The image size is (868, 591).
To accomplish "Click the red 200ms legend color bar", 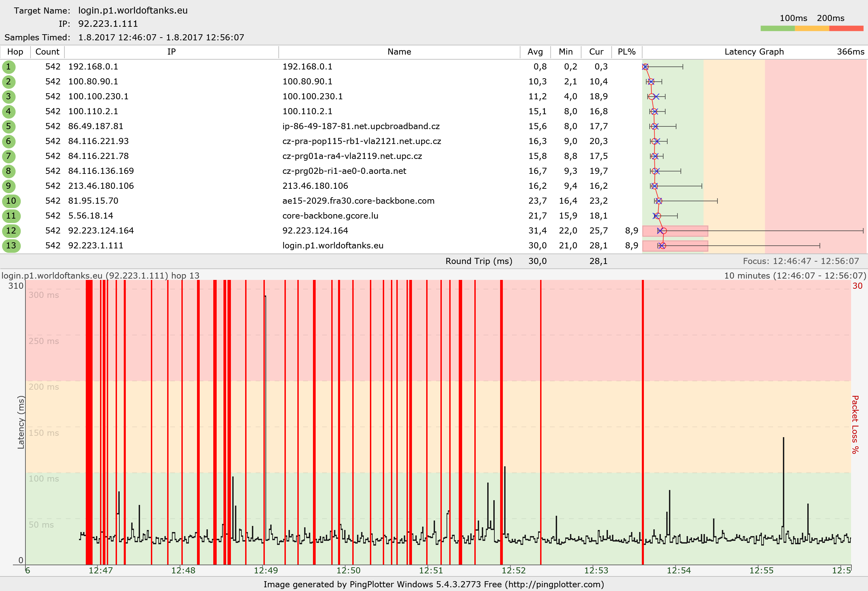I will pyautogui.click(x=846, y=28).
